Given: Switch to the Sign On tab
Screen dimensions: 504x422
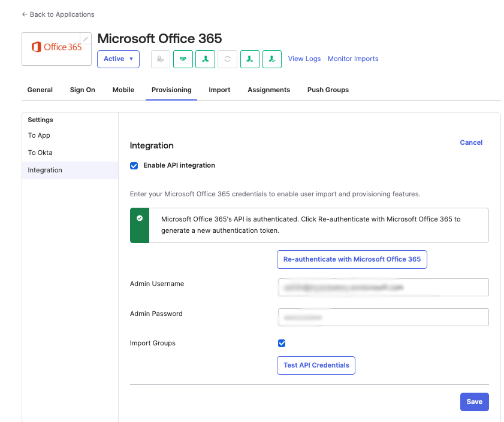Looking at the screenshot, I should (82, 90).
